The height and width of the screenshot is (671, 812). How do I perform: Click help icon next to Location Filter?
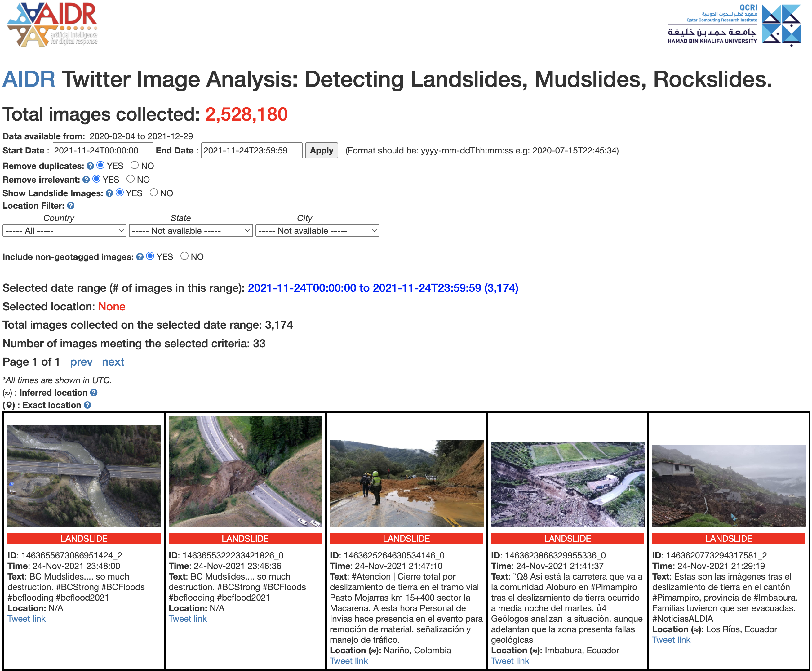click(71, 206)
